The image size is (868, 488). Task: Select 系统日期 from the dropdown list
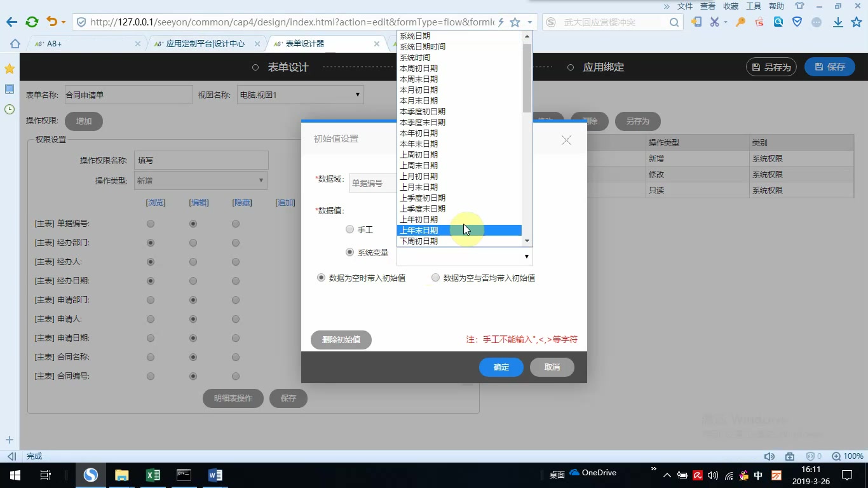pos(459,36)
